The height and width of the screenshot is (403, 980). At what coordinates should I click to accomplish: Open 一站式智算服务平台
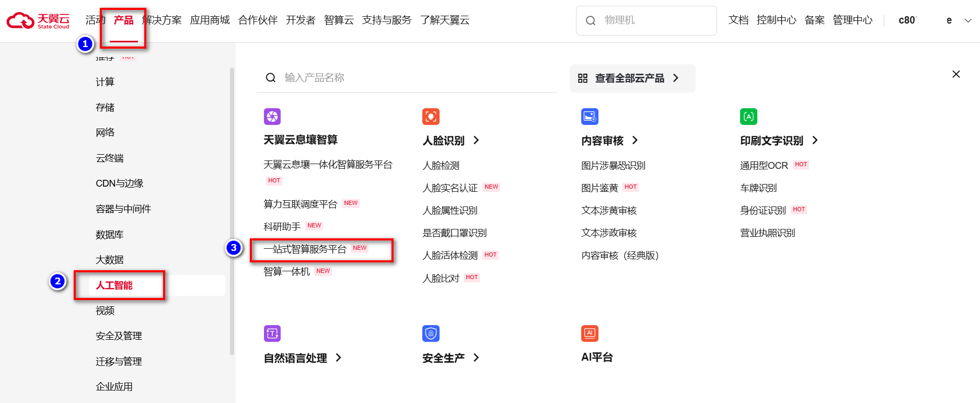pyautogui.click(x=305, y=249)
